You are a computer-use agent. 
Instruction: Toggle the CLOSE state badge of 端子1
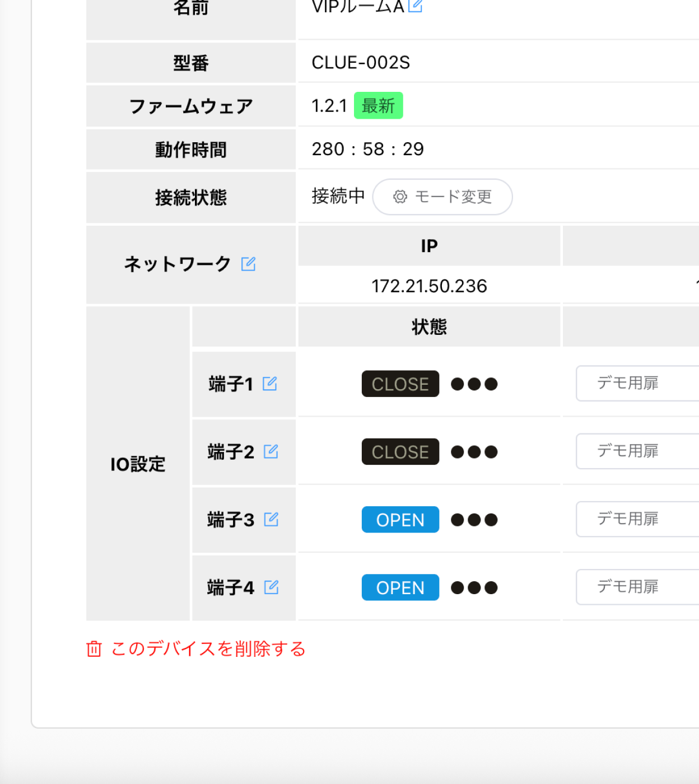pyautogui.click(x=400, y=384)
